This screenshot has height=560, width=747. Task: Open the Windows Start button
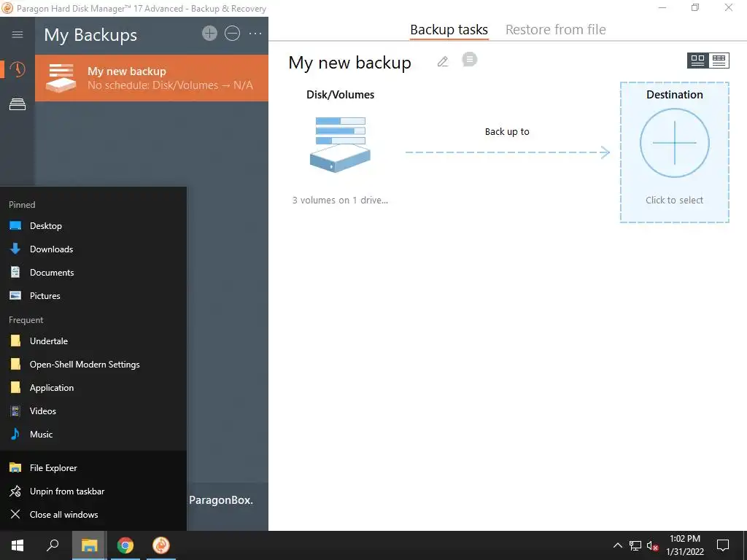(x=18, y=545)
